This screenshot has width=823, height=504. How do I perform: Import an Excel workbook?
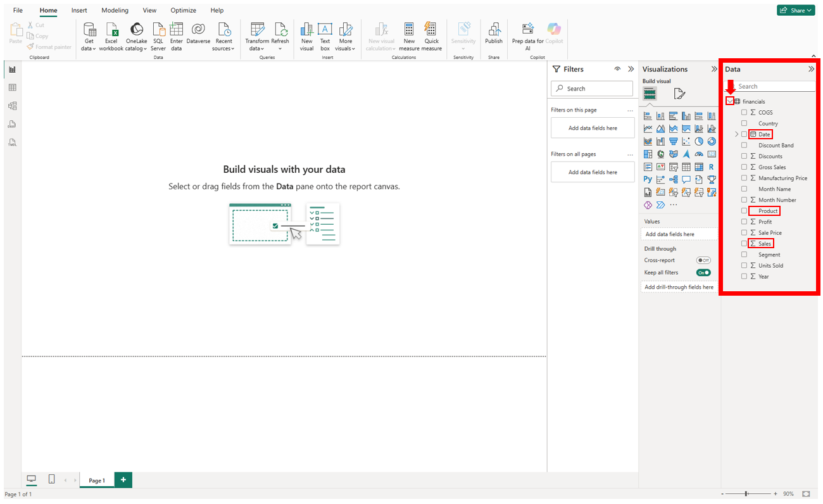pos(111,36)
